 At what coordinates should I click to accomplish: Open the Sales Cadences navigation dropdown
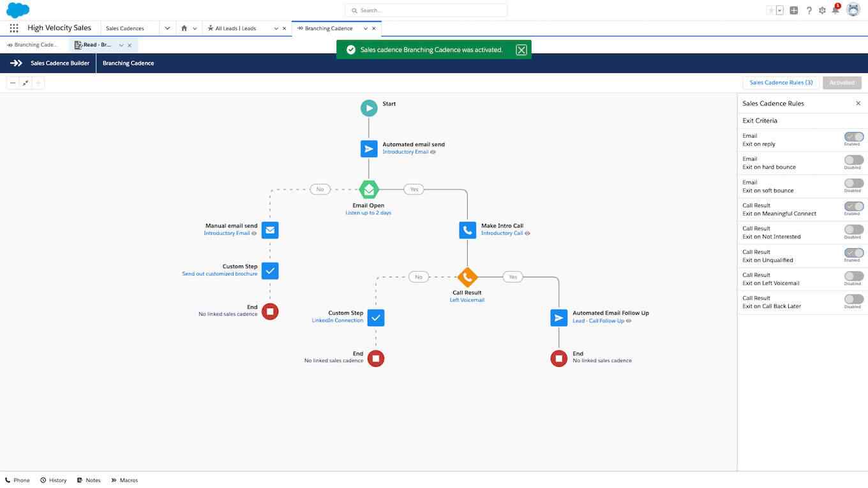167,28
